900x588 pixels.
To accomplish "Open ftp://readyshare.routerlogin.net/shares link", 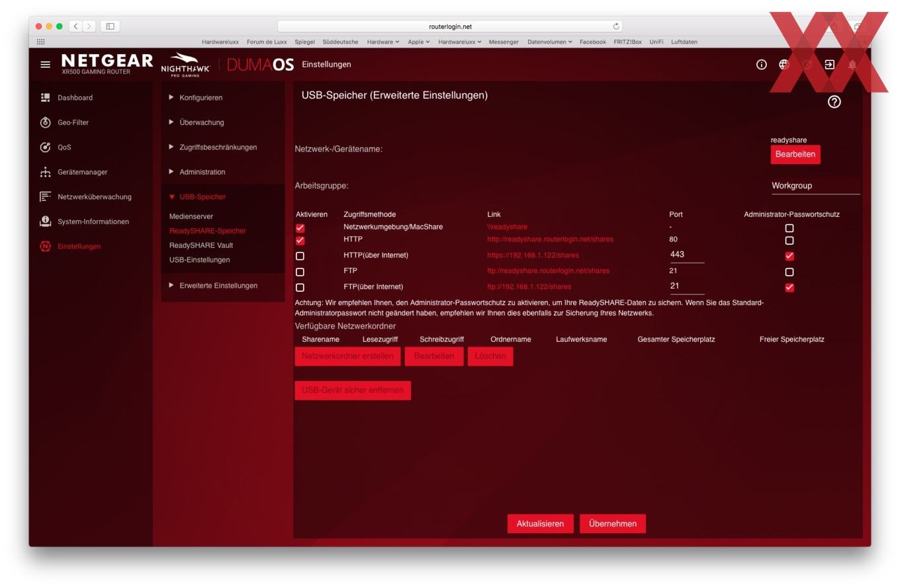I will click(549, 271).
